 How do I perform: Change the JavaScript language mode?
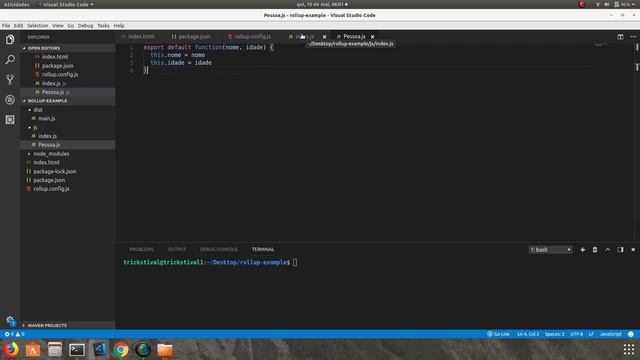[610, 334]
